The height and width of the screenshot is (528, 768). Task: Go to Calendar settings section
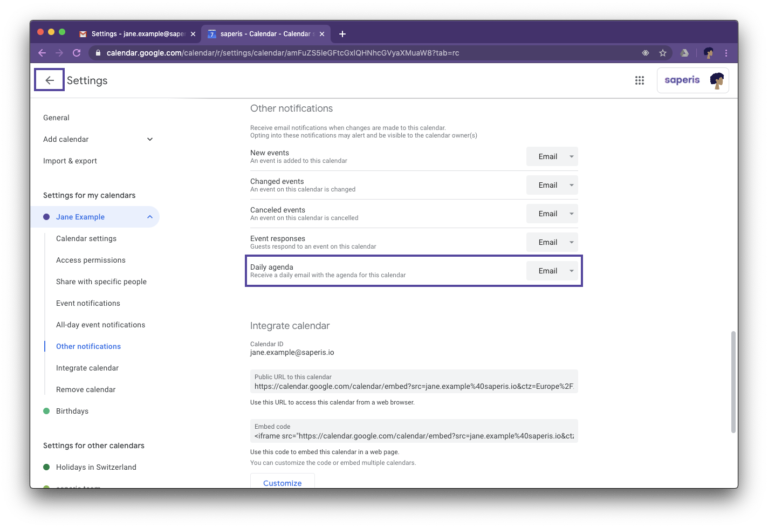pyautogui.click(x=86, y=239)
